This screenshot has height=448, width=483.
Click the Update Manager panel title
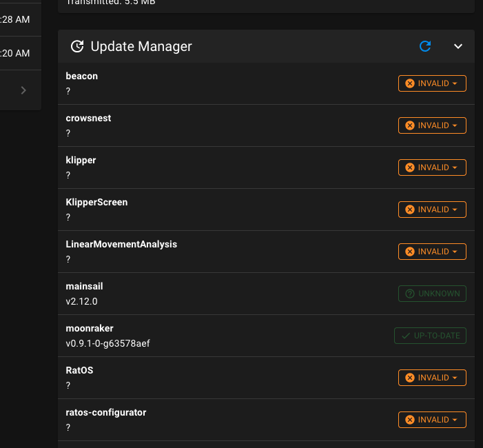tap(141, 47)
